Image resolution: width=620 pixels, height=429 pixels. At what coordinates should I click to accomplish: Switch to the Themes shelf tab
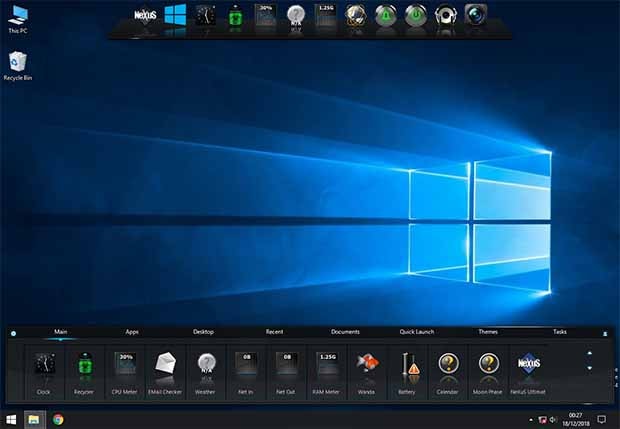pos(488,332)
